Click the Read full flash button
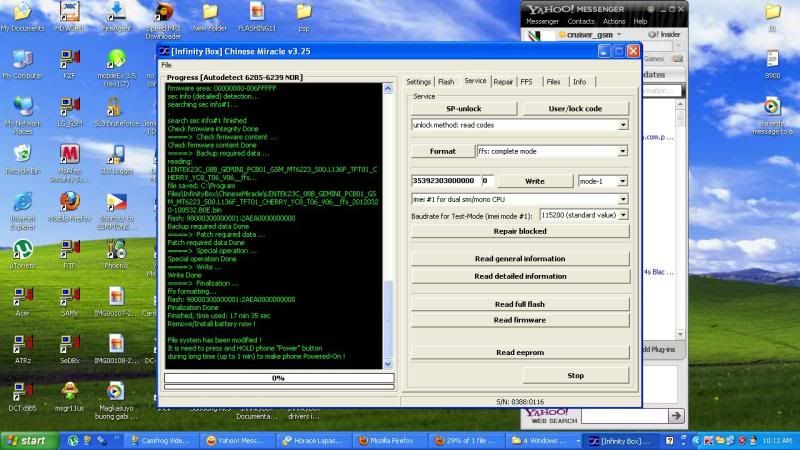This screenshot has height=450, width=800. [520, 304]
